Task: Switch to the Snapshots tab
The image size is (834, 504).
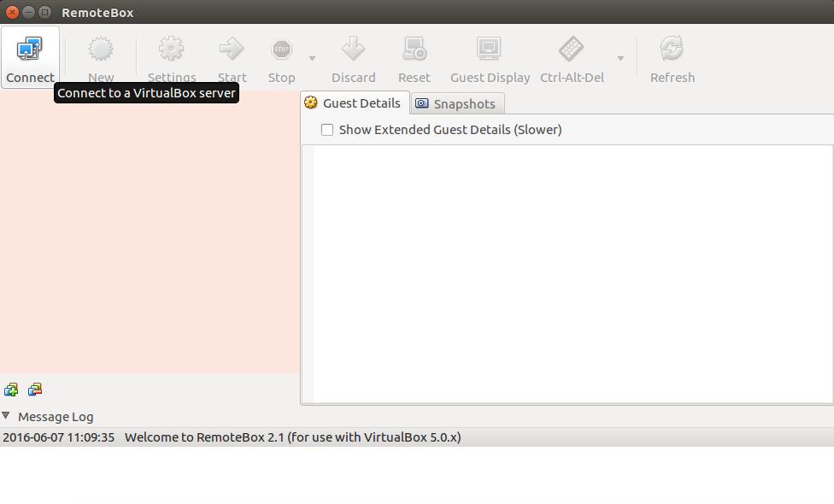Action: pyautogui.click(x=457, y=103)
